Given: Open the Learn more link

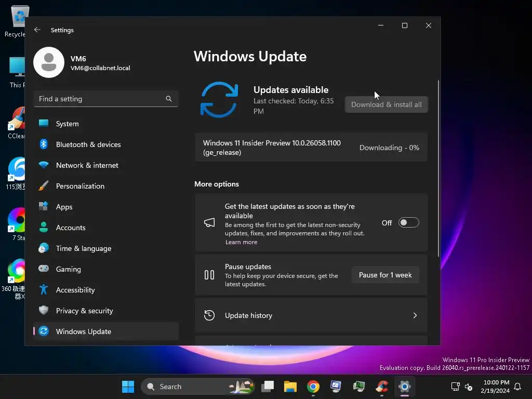Looking at the screenshot, I should (241, 242).
